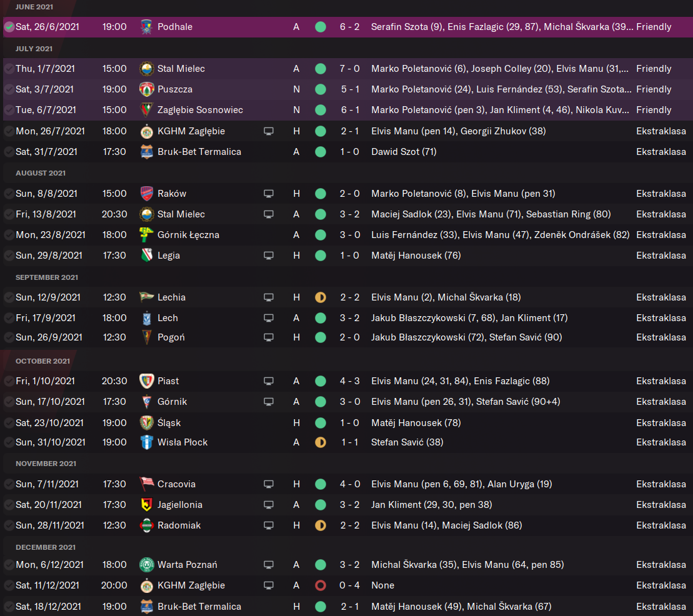Click the Warta Poznań club badge
The image size is (693, 616).
coord(146,565)
